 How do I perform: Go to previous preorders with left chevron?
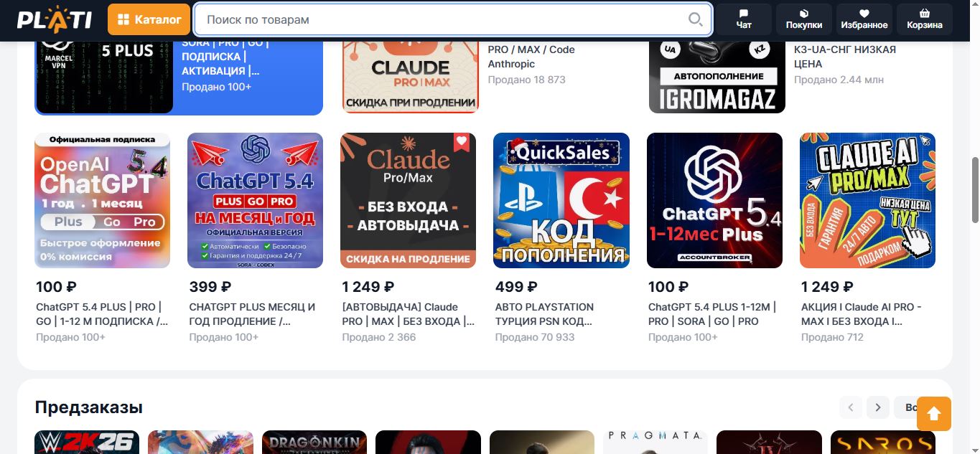[851, 407]
